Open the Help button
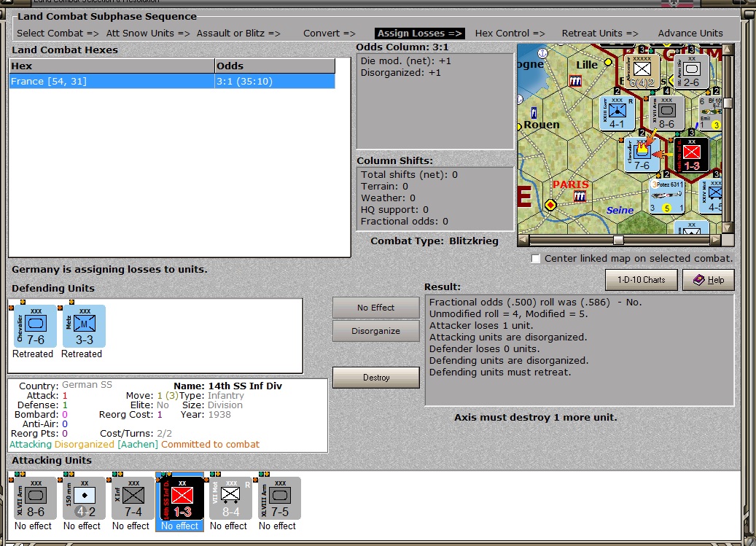 point(709,280)
